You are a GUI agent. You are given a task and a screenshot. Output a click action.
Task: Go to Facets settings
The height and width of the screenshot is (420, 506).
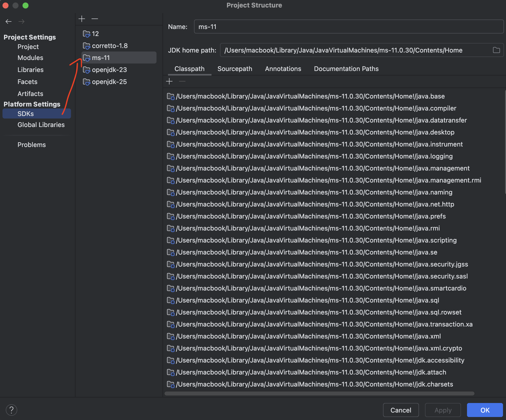pyautogui.click(x=27, y=82)
